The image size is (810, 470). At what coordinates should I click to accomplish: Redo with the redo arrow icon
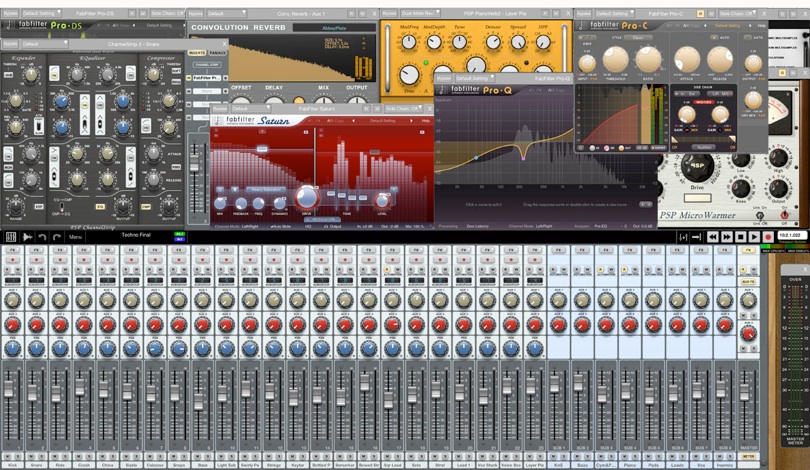point(57,237)
